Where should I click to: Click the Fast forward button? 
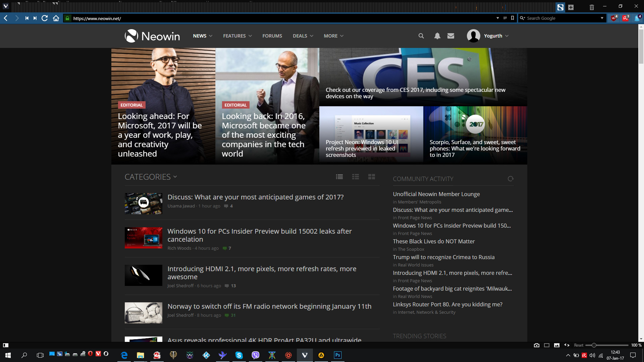coord(35,18)
